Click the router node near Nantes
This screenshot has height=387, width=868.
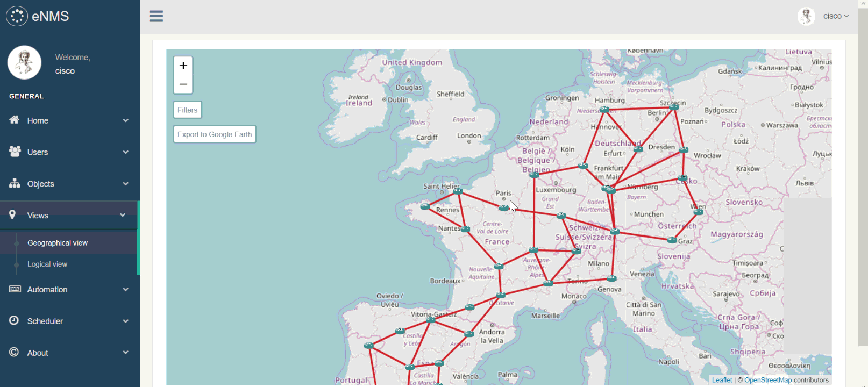coord(465,230)
